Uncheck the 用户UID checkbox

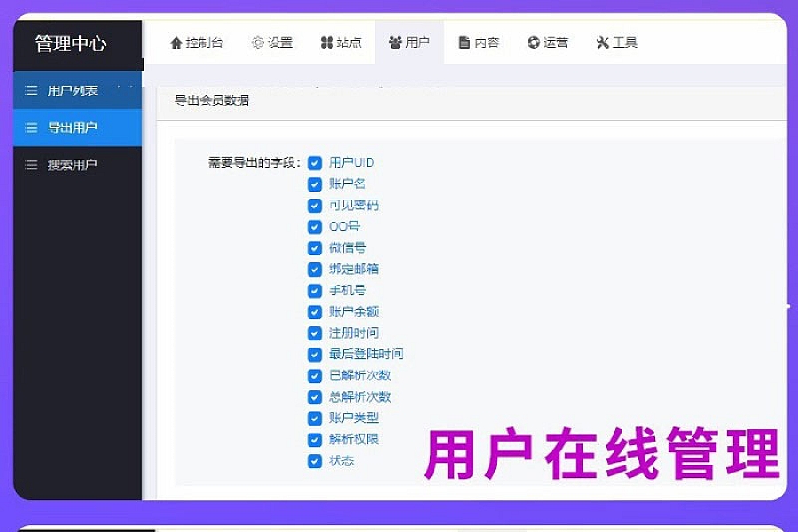(x=315, y=163)
